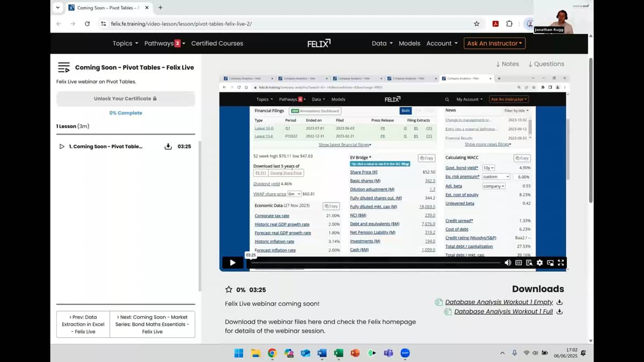Screen dimensions: 644x362
Task: Go to Prev: Data Extraction in Excel
Action: pyautogui.click(x=83, y=324)
